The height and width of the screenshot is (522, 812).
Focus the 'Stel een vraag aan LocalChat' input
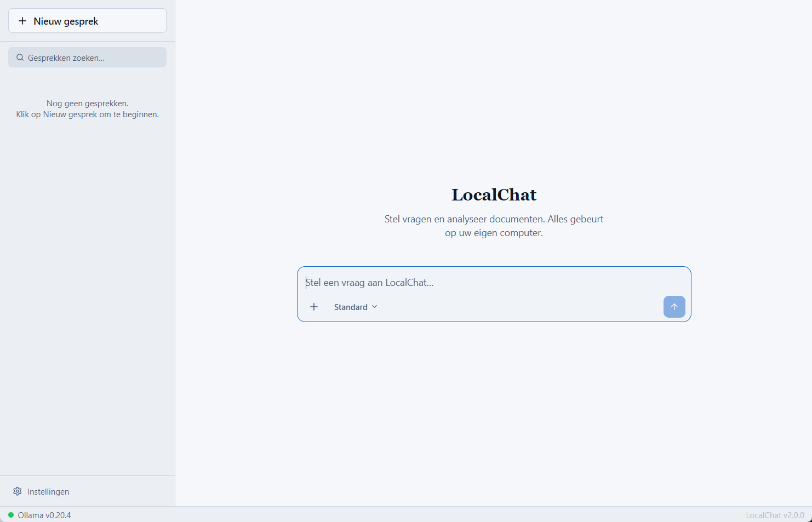pyautogui.click(x=494, y=283)
